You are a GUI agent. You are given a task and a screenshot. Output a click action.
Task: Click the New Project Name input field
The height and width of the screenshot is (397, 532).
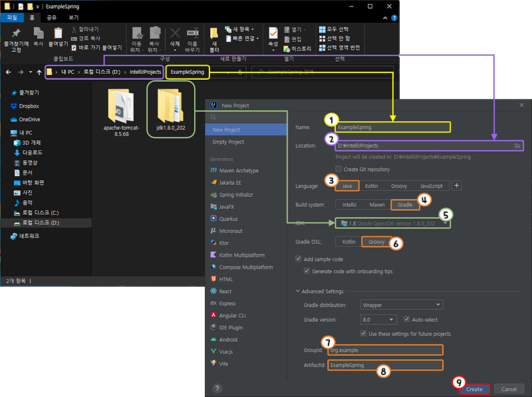393,127
